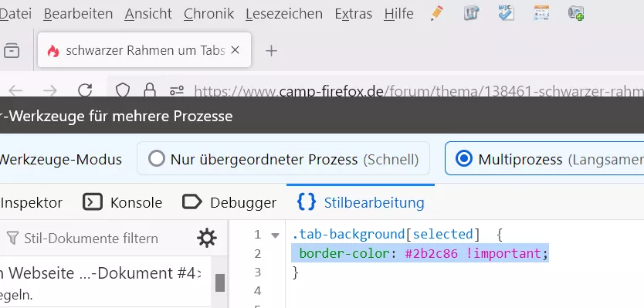Click the calendar icon in menu bar
The height and width of the screenshot is (308, 644).
(x=541, y=13)
